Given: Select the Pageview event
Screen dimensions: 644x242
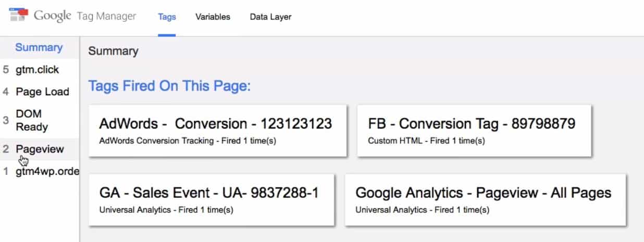Looking at the screenshot, I should coord(40,149).
